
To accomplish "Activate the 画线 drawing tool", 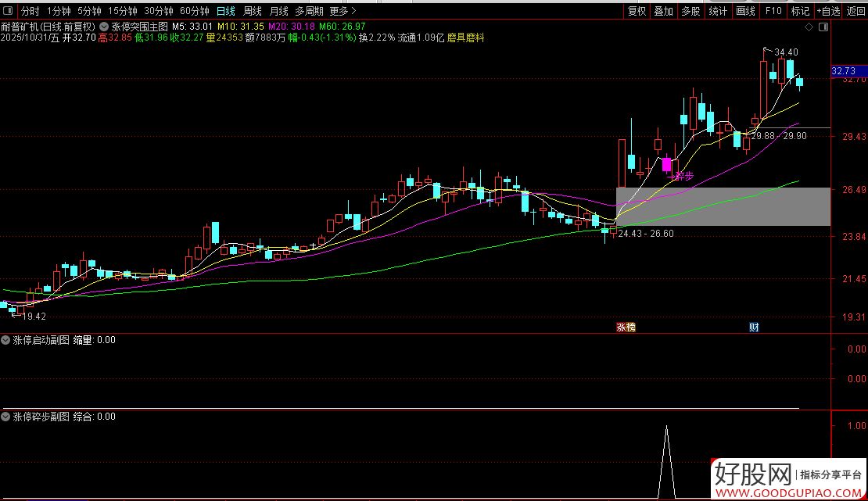I will [x=746, y=11].
